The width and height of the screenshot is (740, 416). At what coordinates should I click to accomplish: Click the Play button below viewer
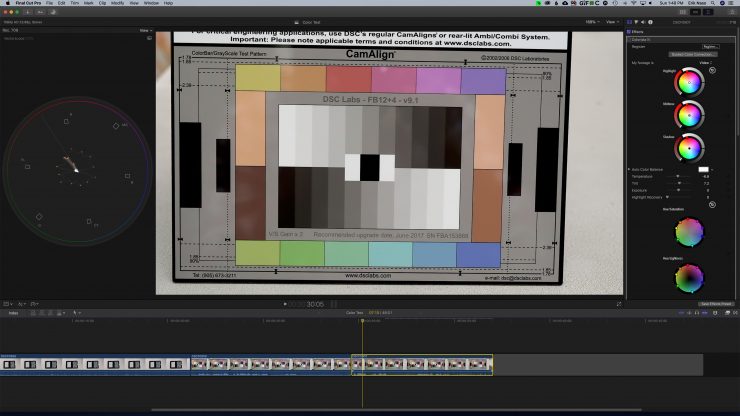[285, 303]
